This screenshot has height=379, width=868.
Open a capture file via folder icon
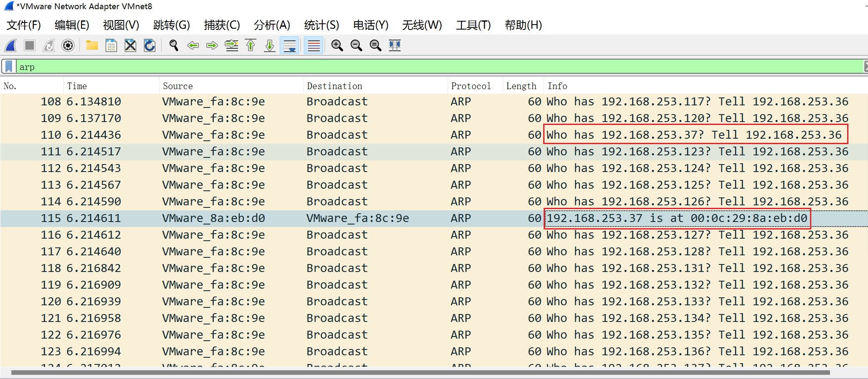pos(92,45)
